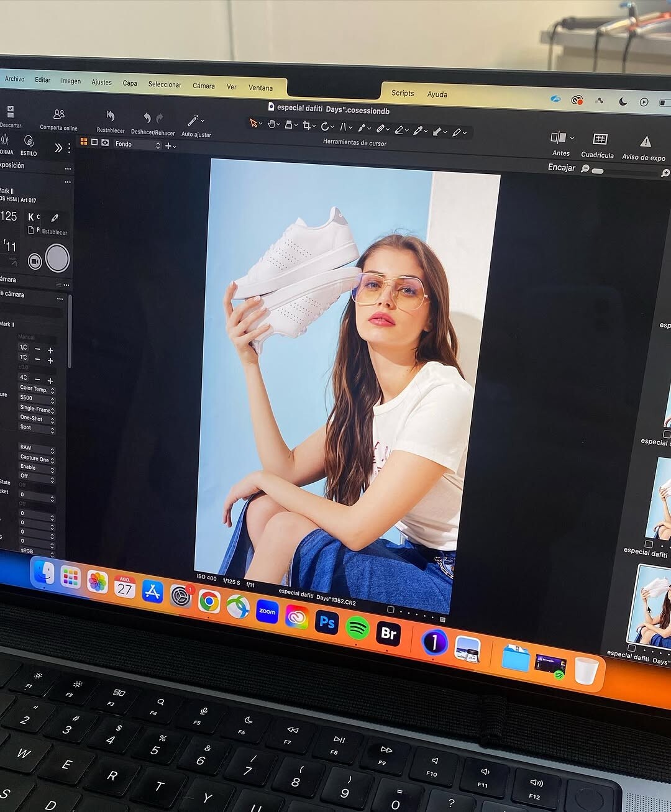Click the Restablecer reset arrow icon
This screenshot has width=671, height=812.
click(111, 116)
